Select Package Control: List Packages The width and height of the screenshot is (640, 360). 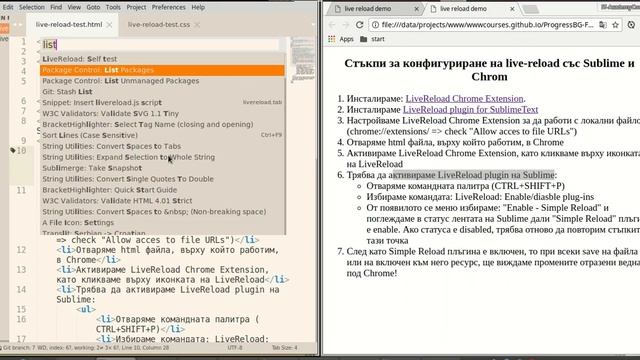[162, 70]
